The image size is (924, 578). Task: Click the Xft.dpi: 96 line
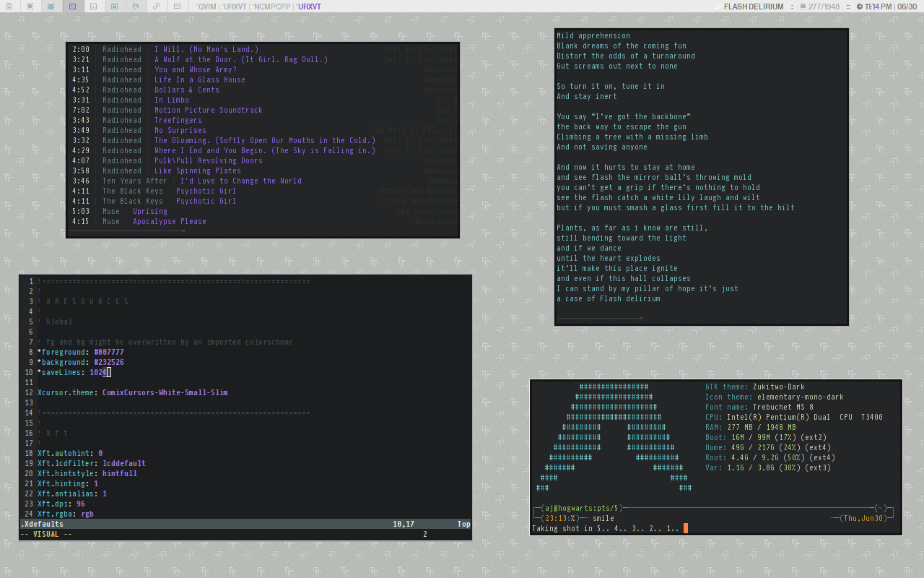(61, 504)
